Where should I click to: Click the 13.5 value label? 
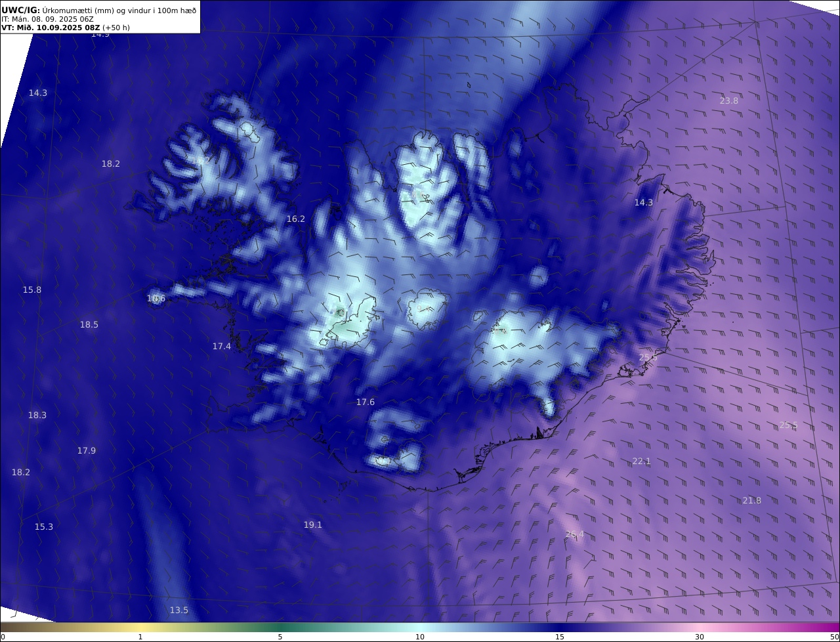tap(179, 610)
